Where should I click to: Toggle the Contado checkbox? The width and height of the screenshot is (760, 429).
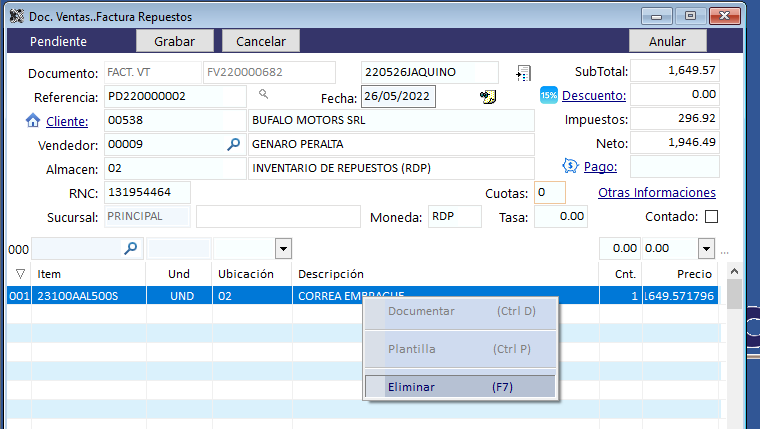tap(711, 217)
